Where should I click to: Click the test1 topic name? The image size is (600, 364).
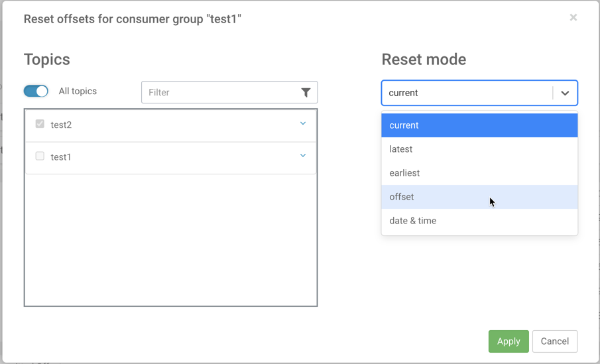click(x=61, y=157)
